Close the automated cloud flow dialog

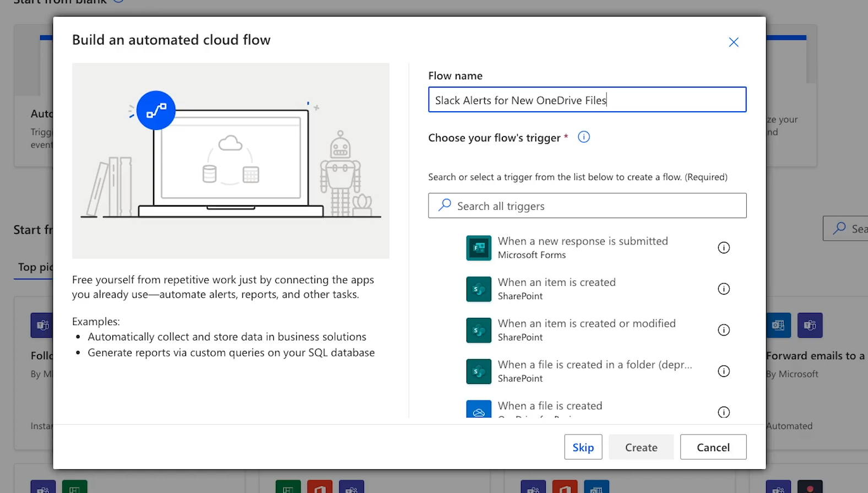click(734, 42)
